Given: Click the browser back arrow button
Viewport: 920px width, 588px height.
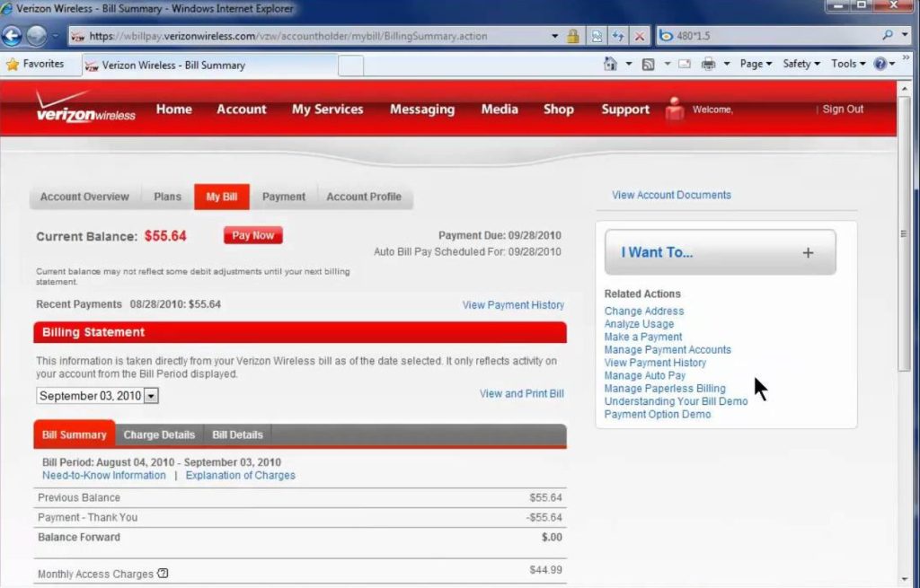Looking at the screenshot, I should click(12, 37).
